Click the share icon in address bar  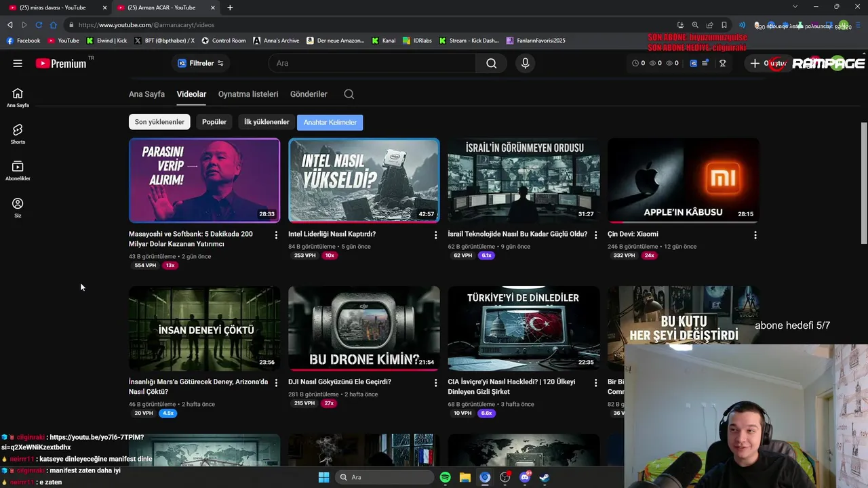tap(709, 25)
